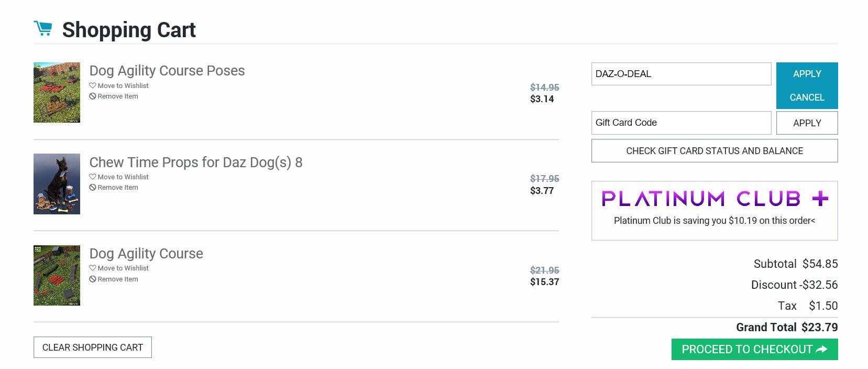Click remove icon for Dog Agility Course Poses
The image size is (868, 369).
pos(93,96)
